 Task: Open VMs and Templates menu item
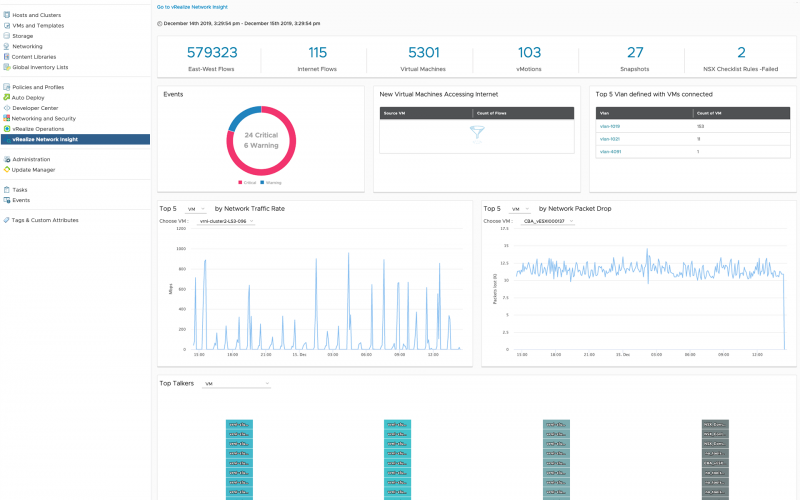click(x=38, y=26)
